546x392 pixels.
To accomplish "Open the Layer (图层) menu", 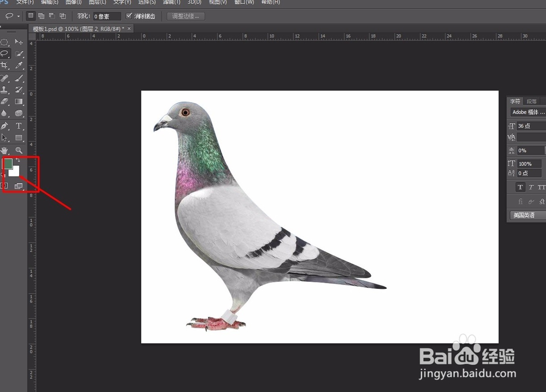I will 98,2.
